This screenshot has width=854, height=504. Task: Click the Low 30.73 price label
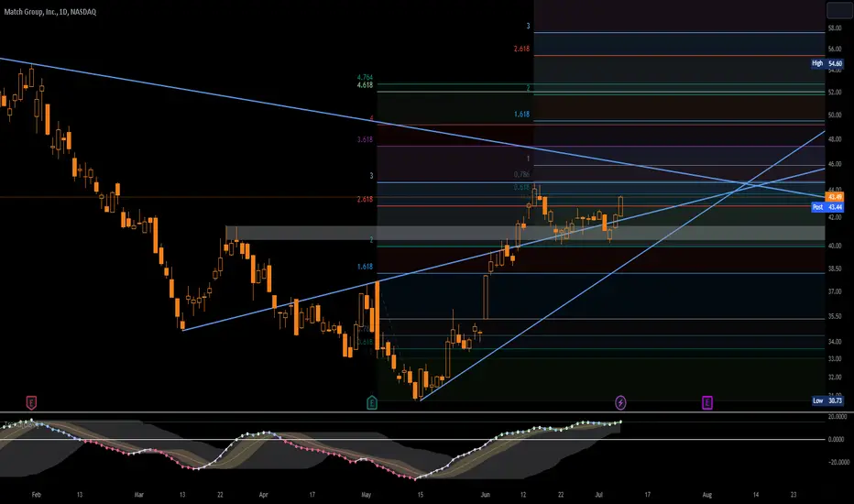point(827,400)
